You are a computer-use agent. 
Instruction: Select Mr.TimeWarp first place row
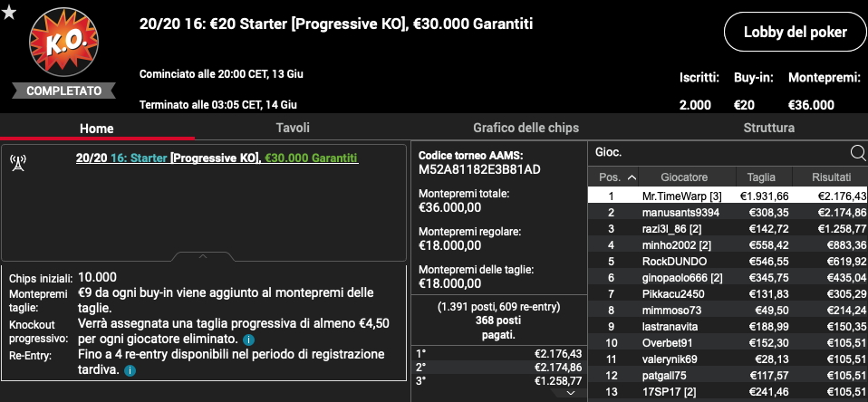click(728, 196)
